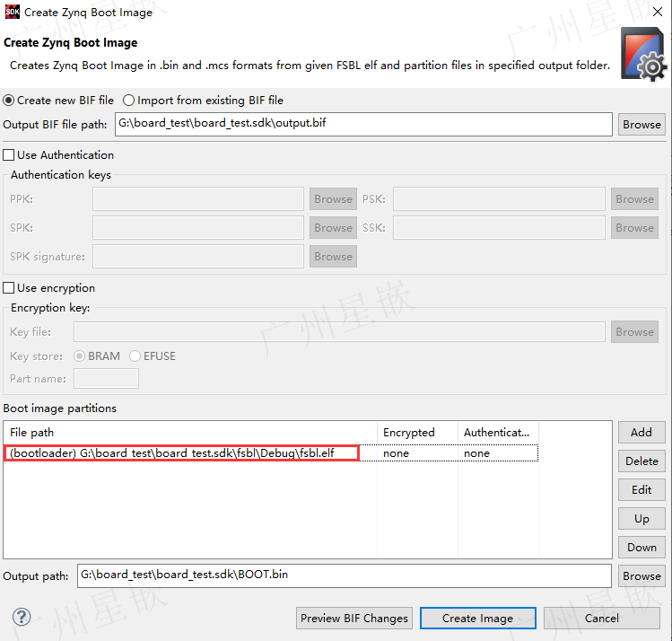Click the encryption Key file field
This screenshot has width=672, height=641.
click(x=339, y=332)
